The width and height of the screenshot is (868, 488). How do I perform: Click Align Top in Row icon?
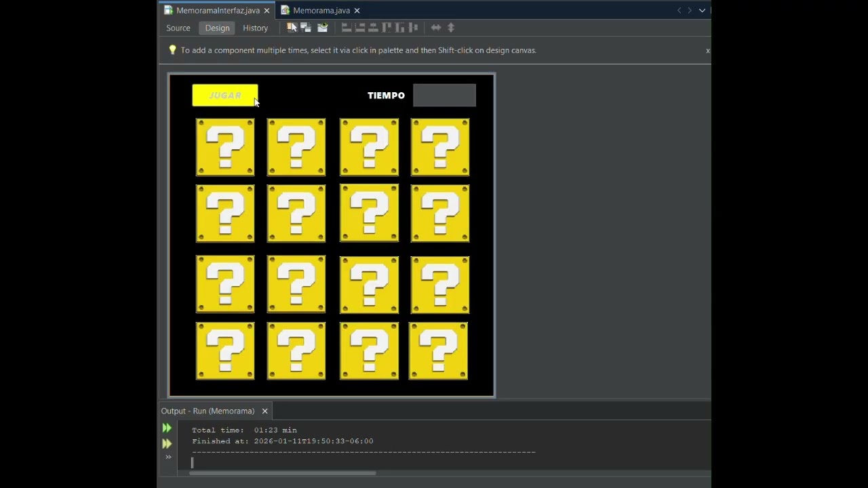coord(387,28)
